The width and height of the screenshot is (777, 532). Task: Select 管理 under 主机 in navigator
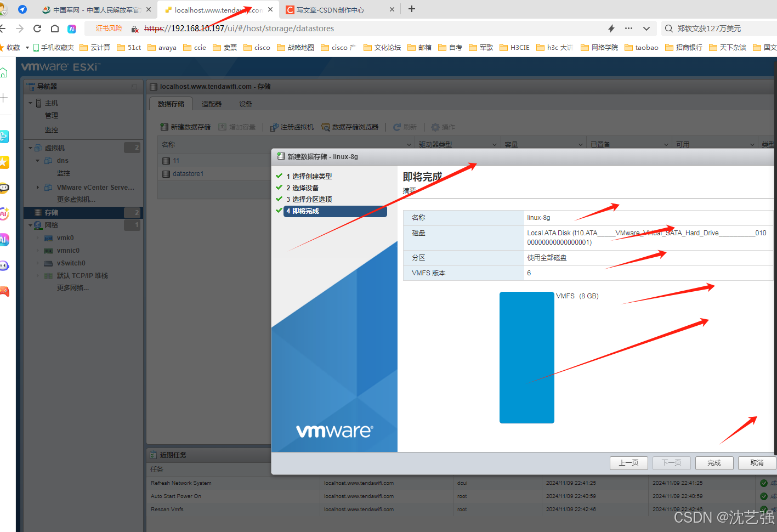pos(52,116)
